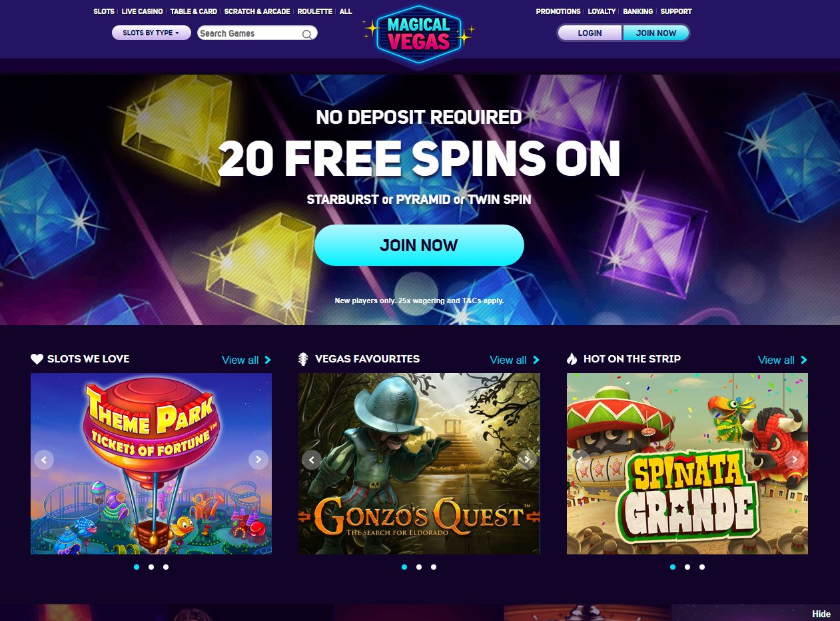Image resolution: width=840 pixels, height=621 pixels.
Task: Select second dot under Hot on the Strip
Action: point(687,567)
